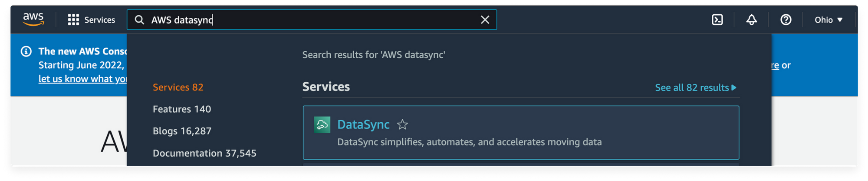This screenshot has width=868, height=181.
Task: Open the Services grid menu icon
Action: pos(73,20)
